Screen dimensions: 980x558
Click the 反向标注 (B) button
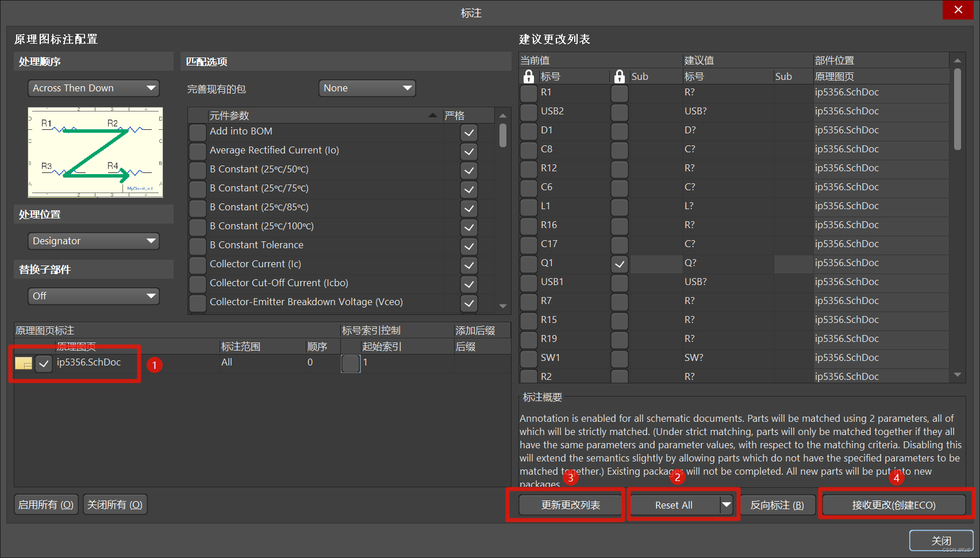coord(777,505)
